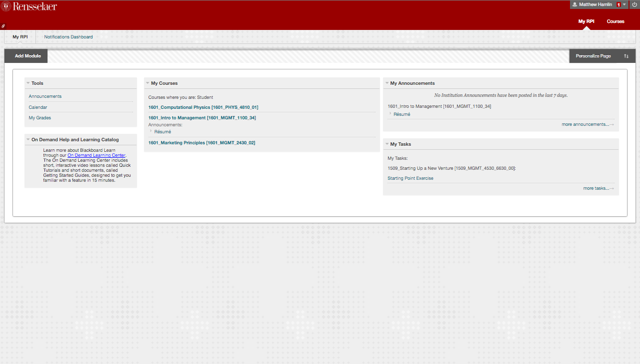The height and width of the screenshot is (364, 640).
Task: Open Résumé link in My Announcements
Action: tap(402, 114)
